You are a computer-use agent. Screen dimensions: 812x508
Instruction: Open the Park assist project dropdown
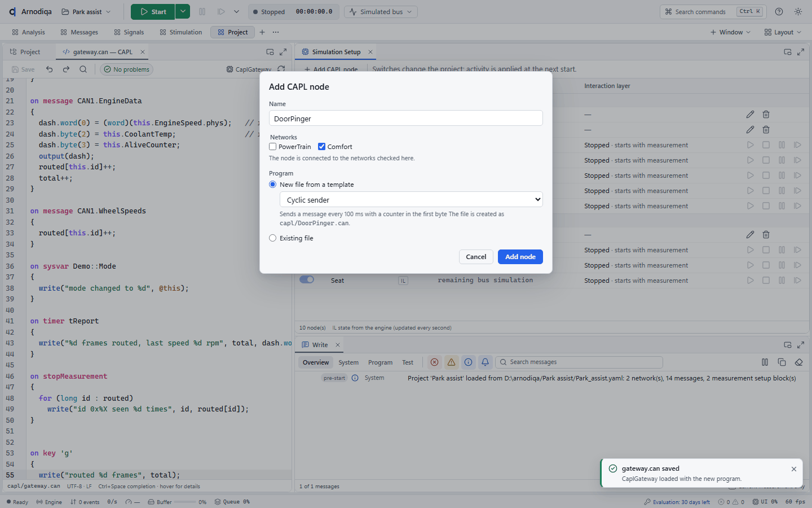[x=86, y=12]
